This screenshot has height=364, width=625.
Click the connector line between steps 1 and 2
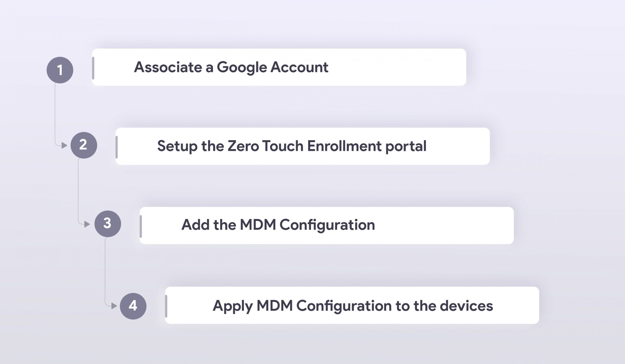pyautogui.click(x=55, y=114)
